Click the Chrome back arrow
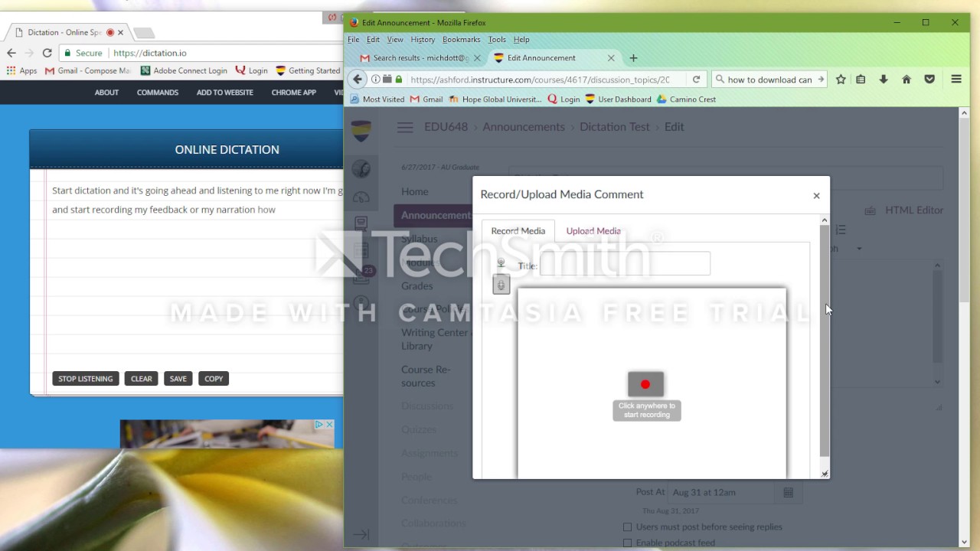The width and height of the screenshot is (980, 551). (11, 53)
